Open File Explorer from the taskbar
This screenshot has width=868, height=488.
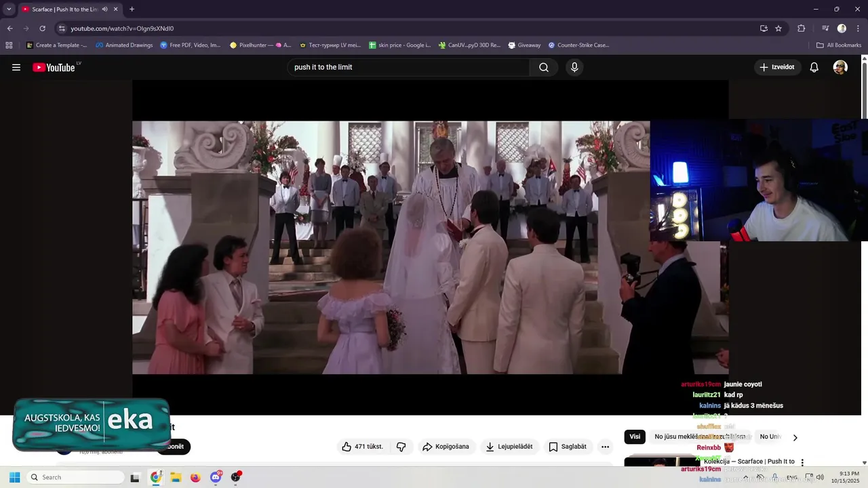coord(176,477)
